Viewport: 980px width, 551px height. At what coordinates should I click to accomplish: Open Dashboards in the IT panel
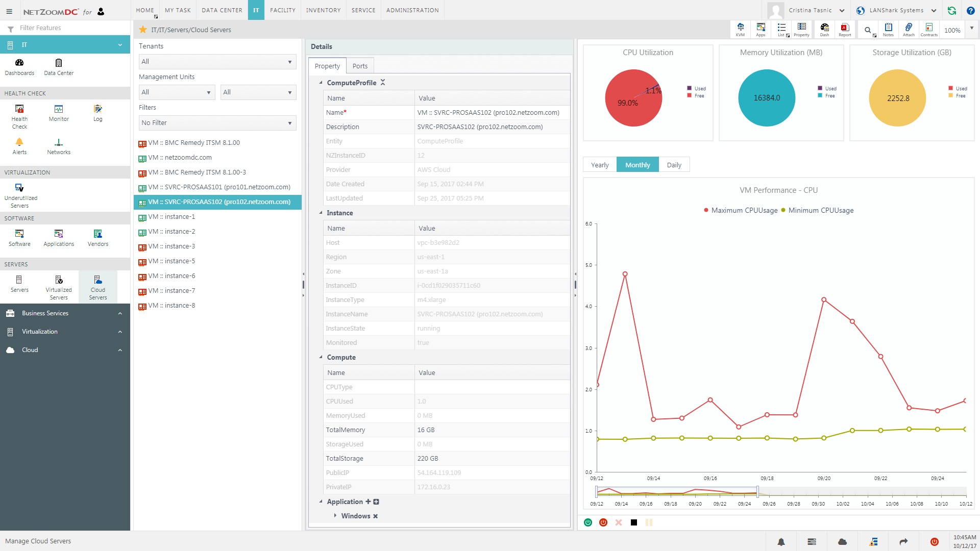point(19,67)
